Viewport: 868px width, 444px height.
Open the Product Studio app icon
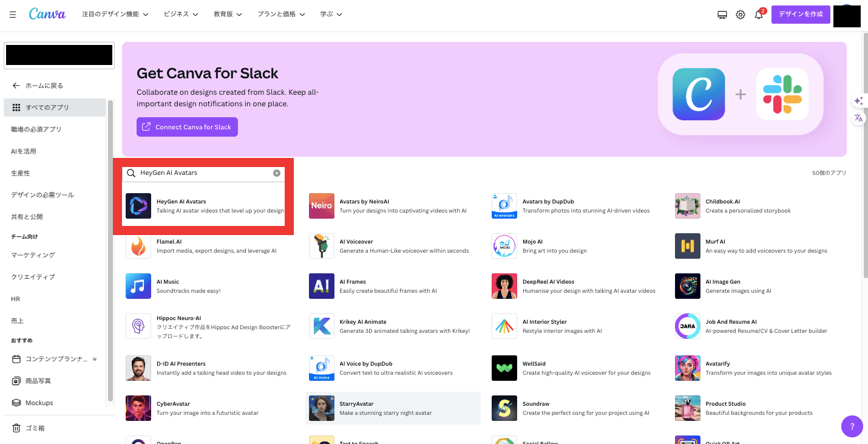688,408
